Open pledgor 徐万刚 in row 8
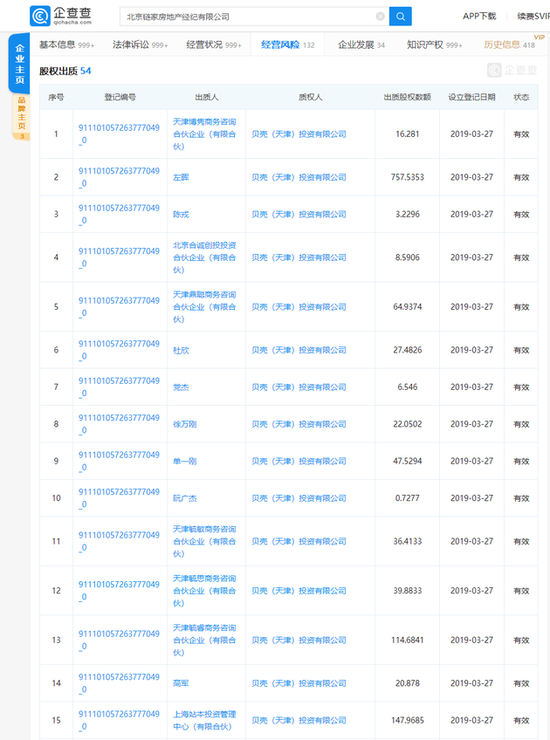This screenshot has height=740, width=550. click(x=185, y=424)
